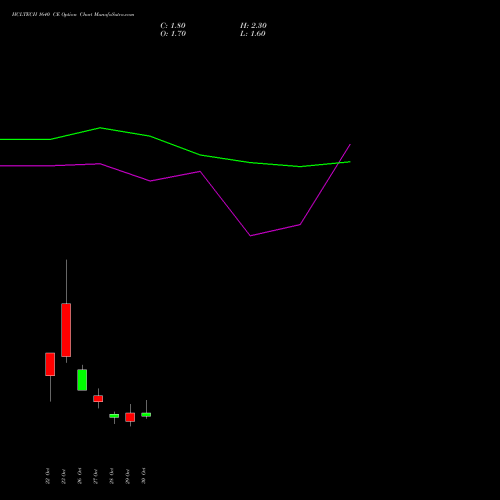Screen dimensions: 500x500
Task: Click the low price value L: 1.60
Action: coord(253,34)
